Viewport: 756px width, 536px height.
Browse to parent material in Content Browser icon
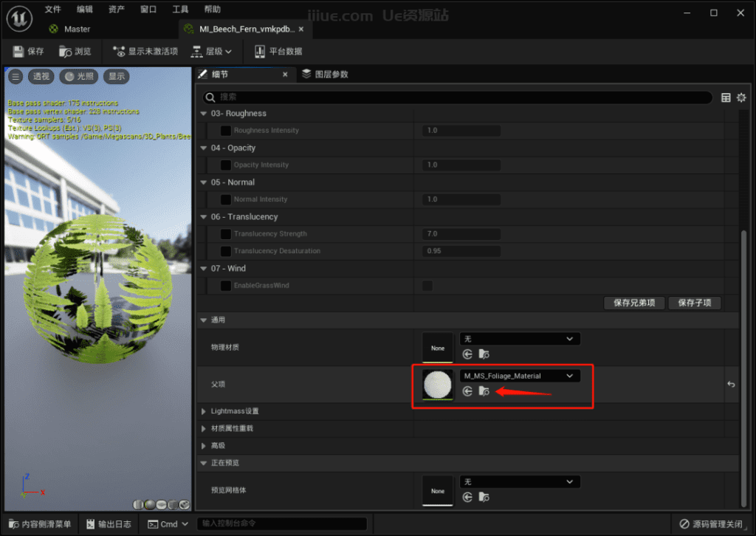point(484,391)
